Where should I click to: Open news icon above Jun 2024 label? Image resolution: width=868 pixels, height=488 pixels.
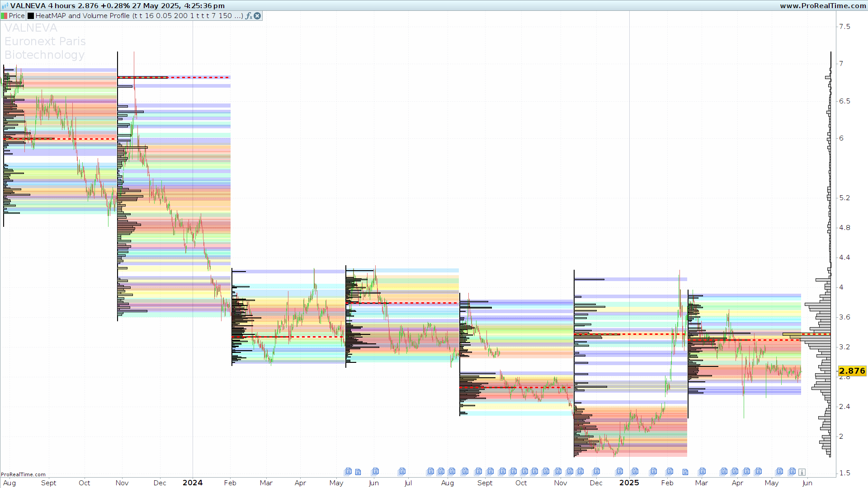[x=375, y=472]
